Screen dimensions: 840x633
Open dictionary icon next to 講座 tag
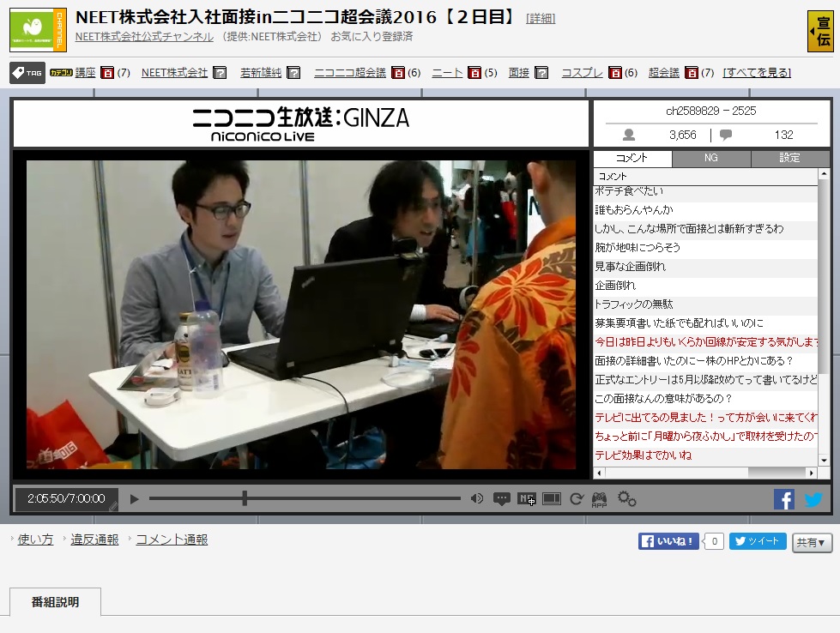coord(107,72)
